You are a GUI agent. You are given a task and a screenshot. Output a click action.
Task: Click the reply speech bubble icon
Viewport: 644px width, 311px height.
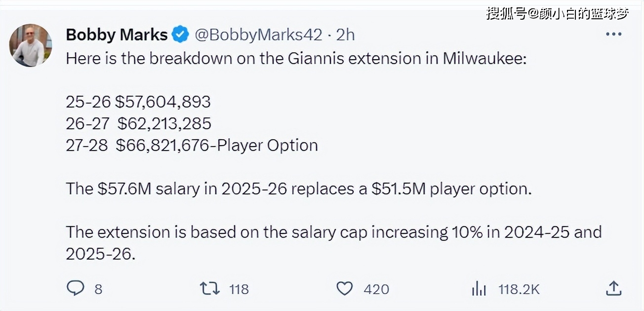click(75, 288)
